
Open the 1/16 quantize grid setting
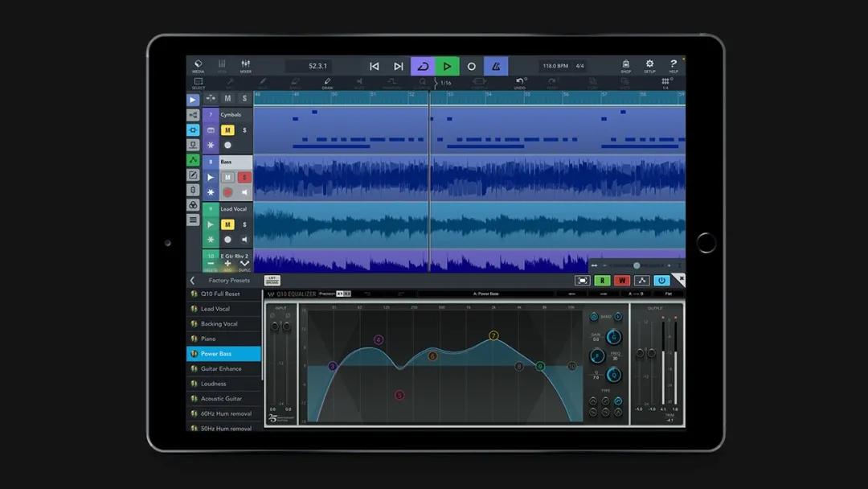pos(445,83)
